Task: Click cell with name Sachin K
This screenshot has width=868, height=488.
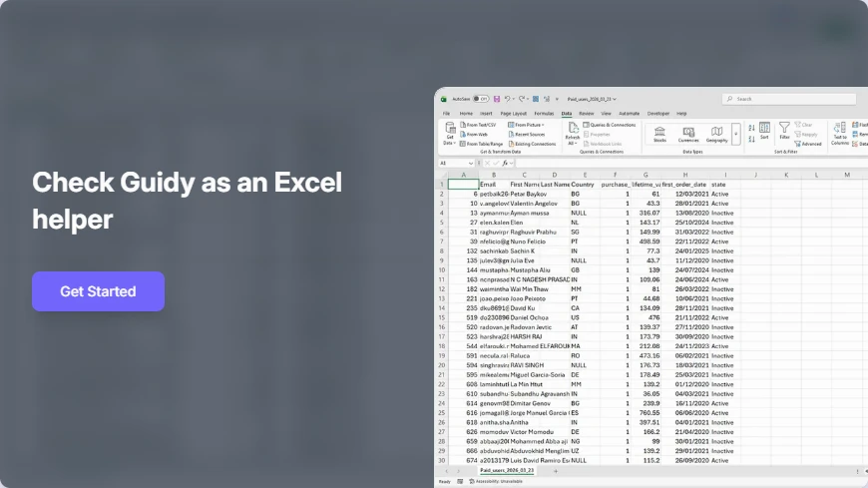Action: (x=523, y=250)
